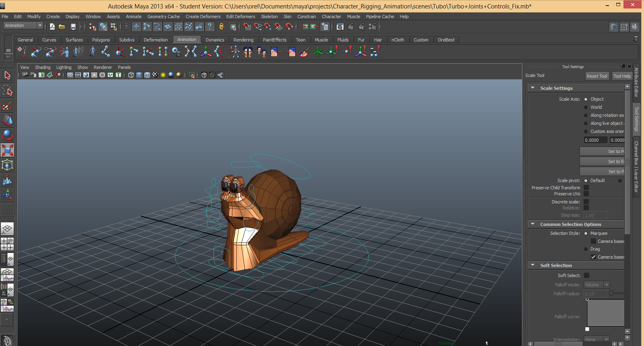Open the Skeleton menu
The width and height of the screenshot is (644, 346).
coord(269,17)
